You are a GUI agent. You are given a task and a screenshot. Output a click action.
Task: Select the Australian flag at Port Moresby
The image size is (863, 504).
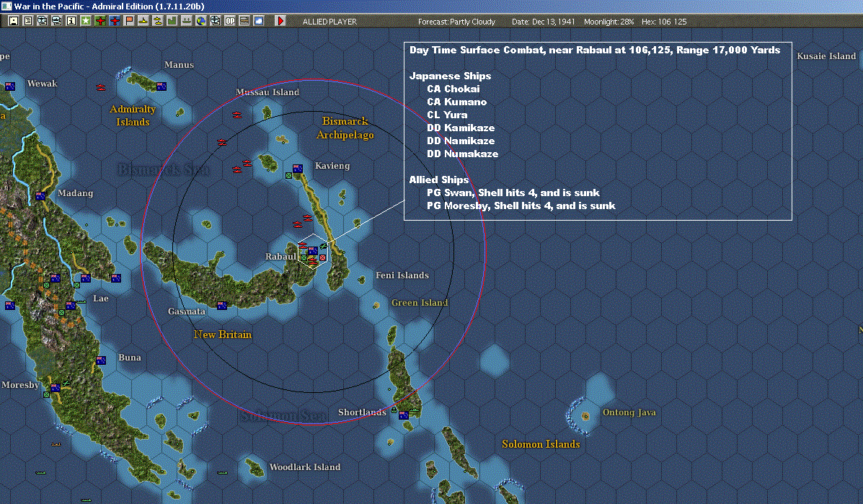click(x=55, y=388)
